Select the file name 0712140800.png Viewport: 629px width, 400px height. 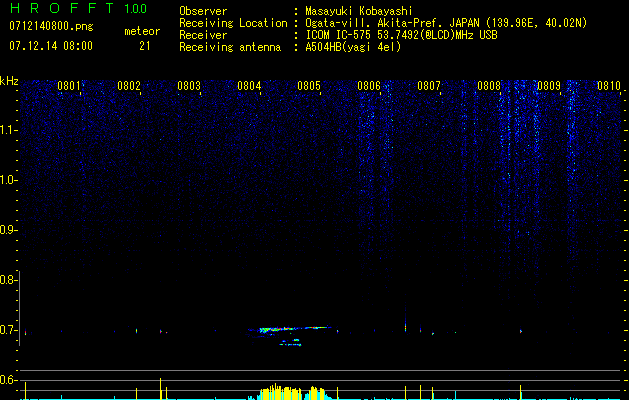click(51, 26)
